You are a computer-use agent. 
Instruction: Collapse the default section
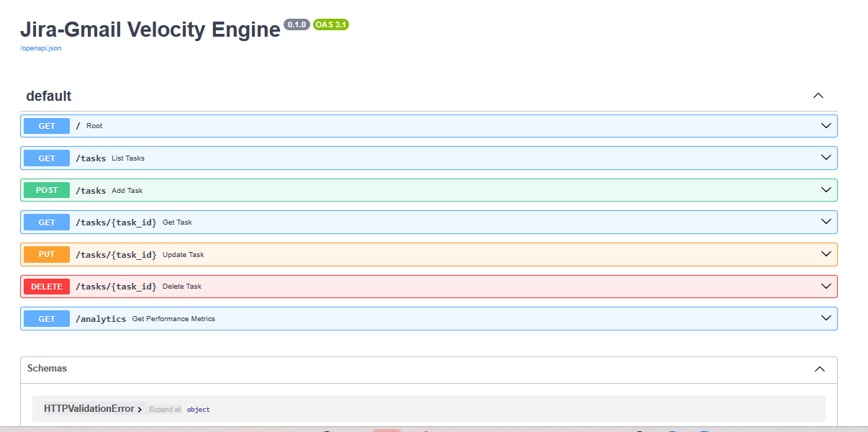click(x=818, y=95)
